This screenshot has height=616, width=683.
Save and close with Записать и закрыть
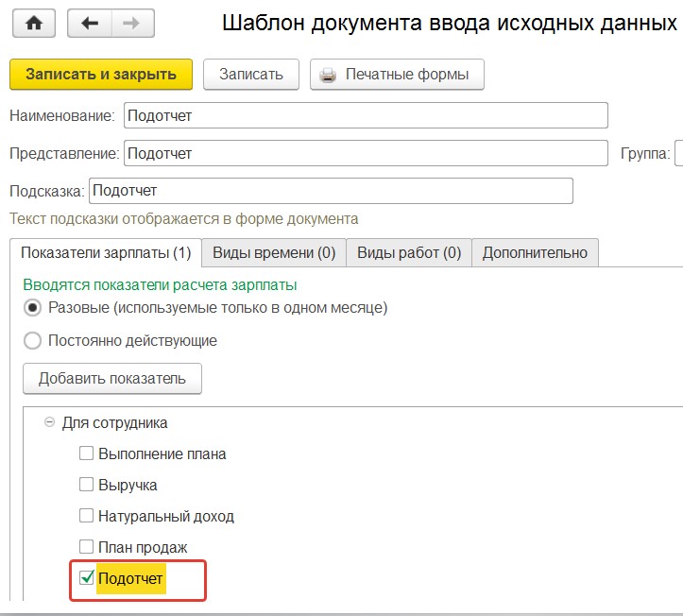tap(101, 75)
